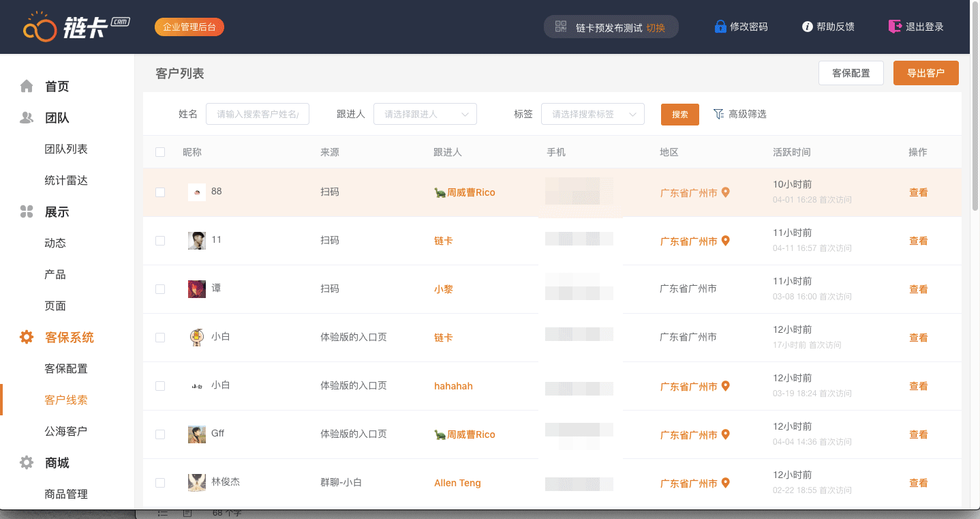
Task: Click the 姓名 search input field
Action: [258, 114]
